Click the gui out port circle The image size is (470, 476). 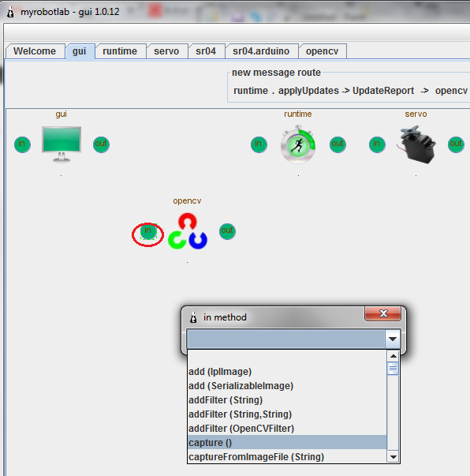[101, 144]
